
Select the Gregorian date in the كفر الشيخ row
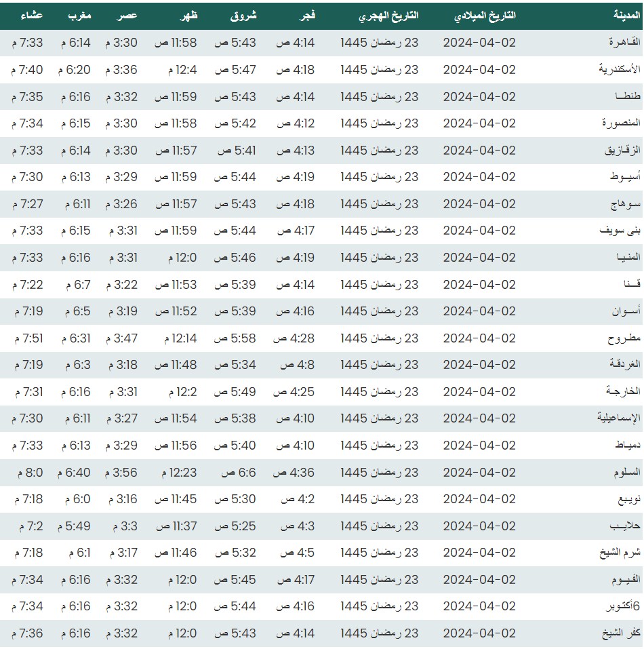pyautogui.click(x=479, y=633)
